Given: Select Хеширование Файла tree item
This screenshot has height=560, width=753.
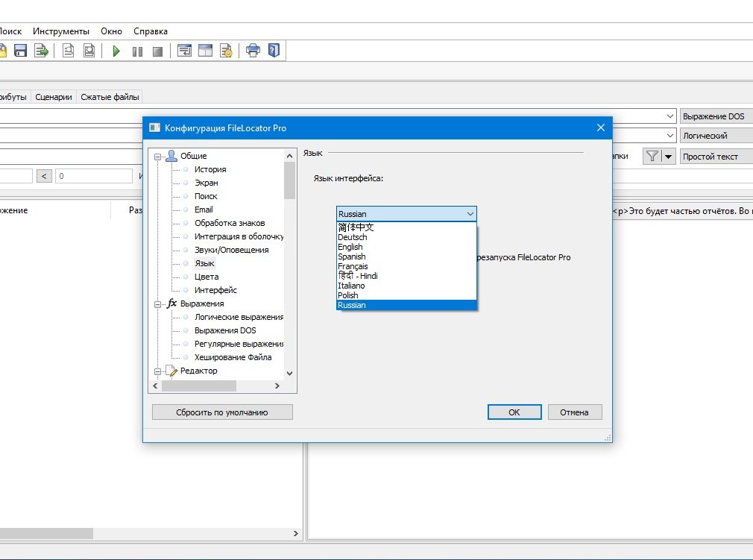Looking at the screenshot, I should click(233, 358).
